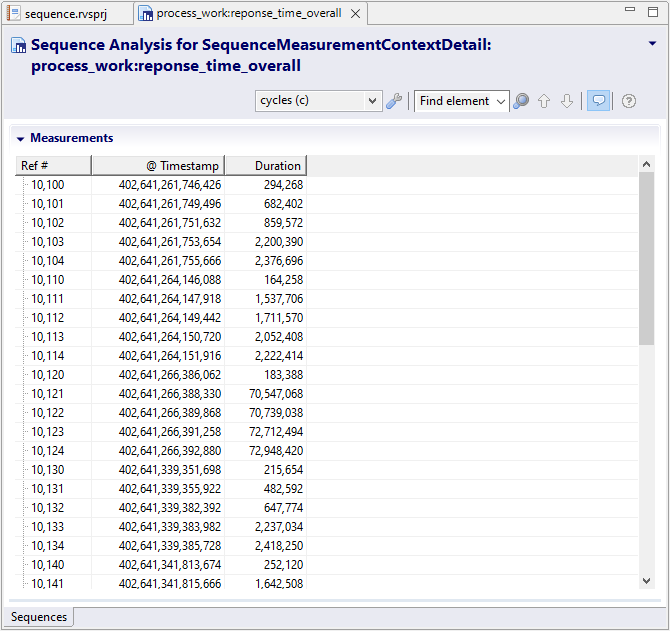
Task: Click duration value 70,547,068
Action: click(276, 394)
